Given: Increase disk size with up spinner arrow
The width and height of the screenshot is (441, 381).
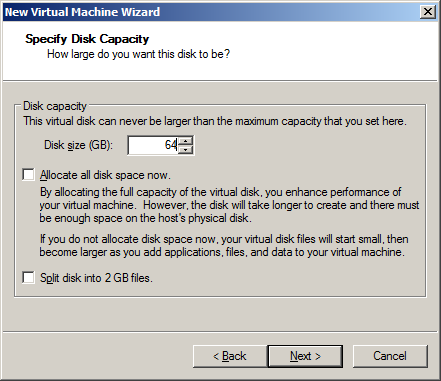Looking at the screenshot, I should 185,141.
